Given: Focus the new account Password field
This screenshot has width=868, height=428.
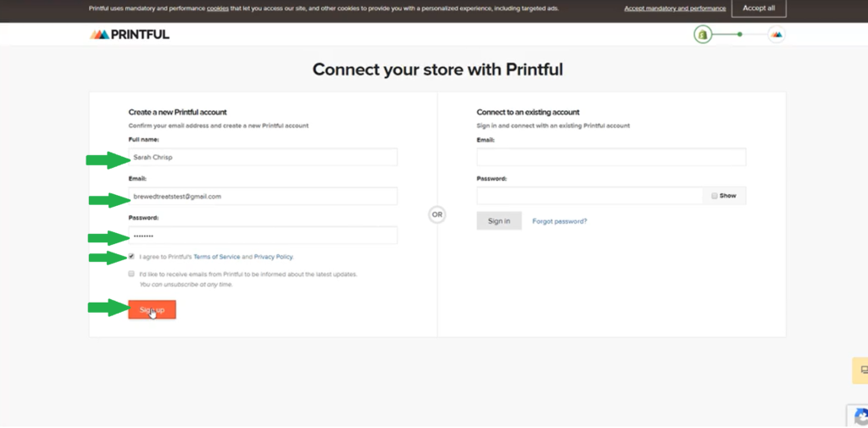Looking at the screenshot, I should tap(263, 236).
